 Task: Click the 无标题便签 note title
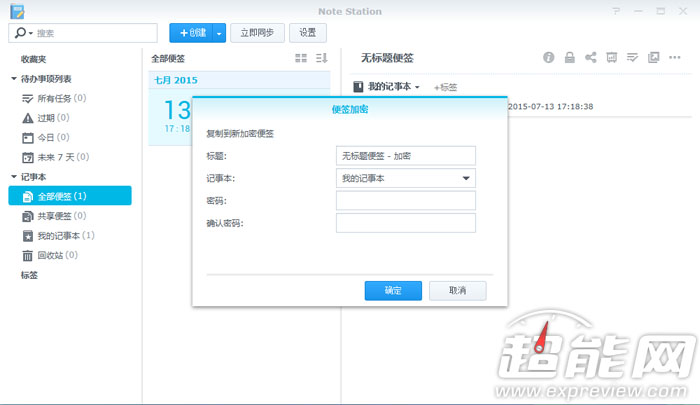coord(387,58)
